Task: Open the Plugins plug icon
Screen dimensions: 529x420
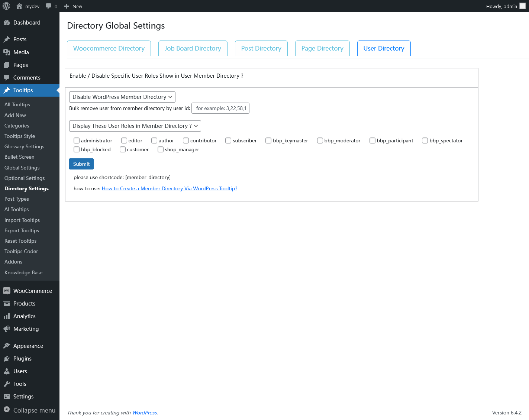Action: point(7,358)
